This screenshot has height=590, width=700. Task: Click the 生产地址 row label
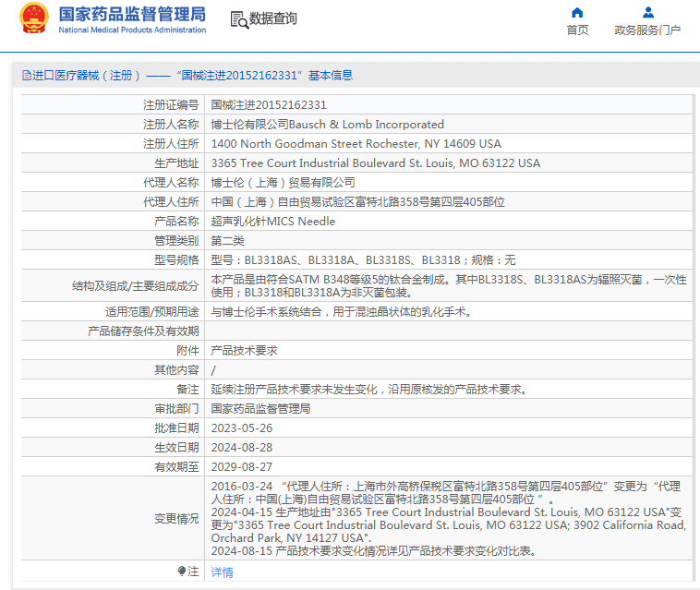(x=176, y=163)
